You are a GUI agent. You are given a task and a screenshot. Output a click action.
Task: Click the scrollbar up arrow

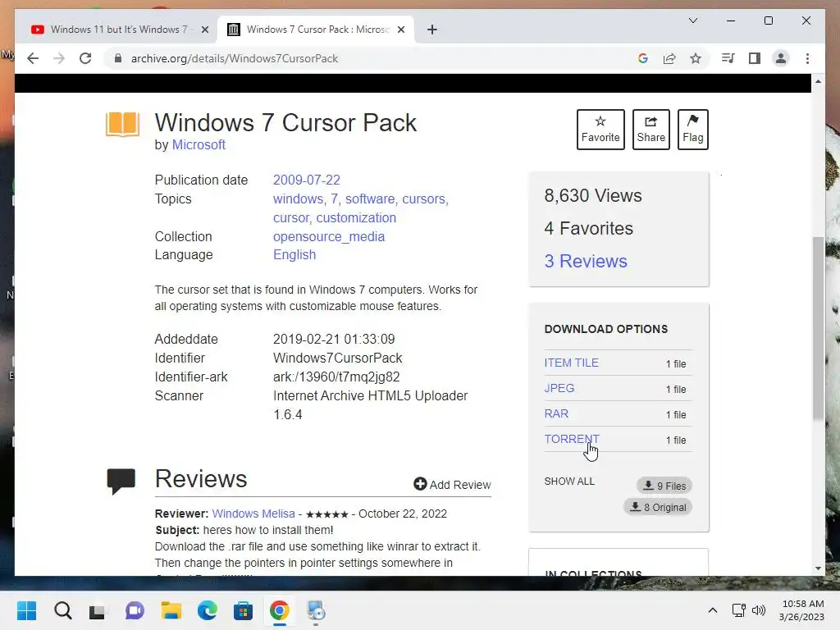[818, 81]
